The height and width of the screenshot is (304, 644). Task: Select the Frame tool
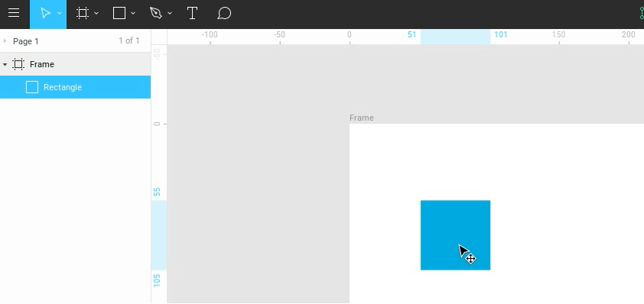pos(83,13)
